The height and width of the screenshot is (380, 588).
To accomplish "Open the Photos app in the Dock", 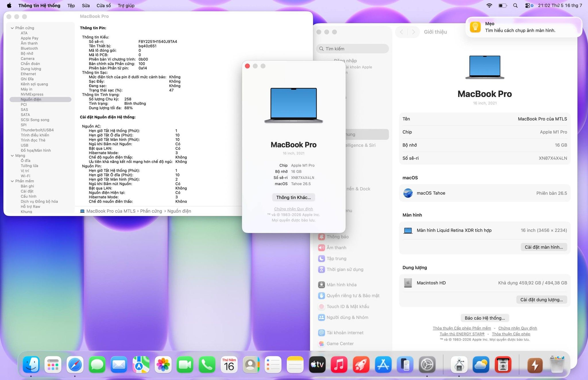I will 163,365.
